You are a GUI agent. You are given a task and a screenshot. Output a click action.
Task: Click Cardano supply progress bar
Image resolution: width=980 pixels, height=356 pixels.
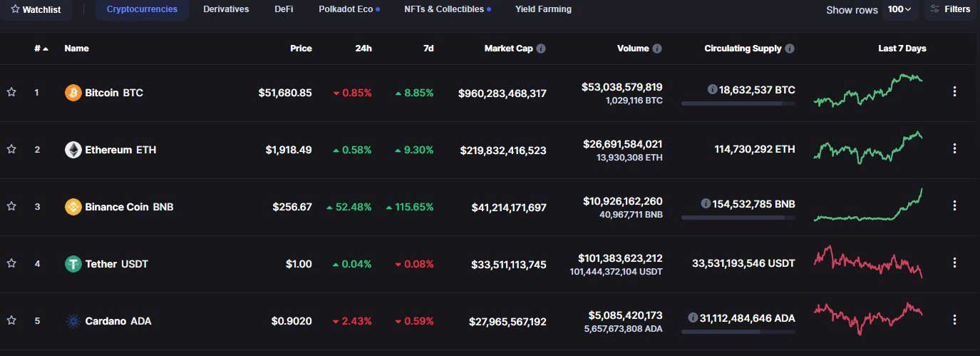(x=738, y=332)
